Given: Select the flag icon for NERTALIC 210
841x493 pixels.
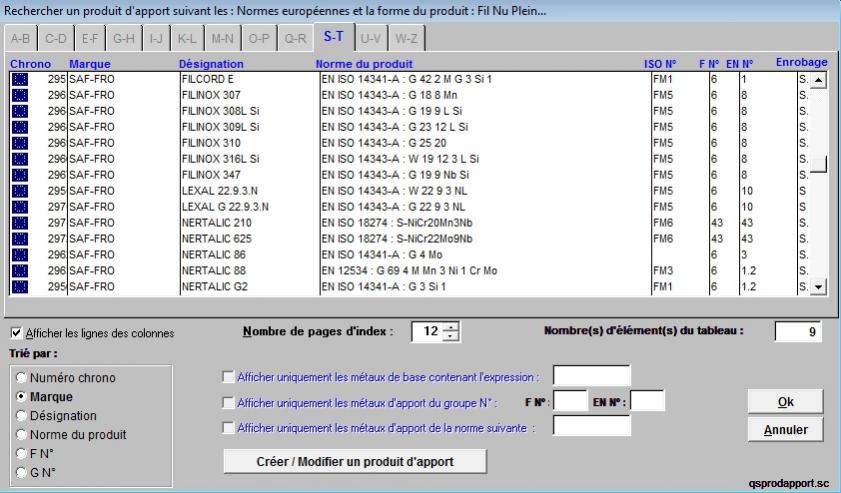Looking at the screenshot, I should (19, 223).
